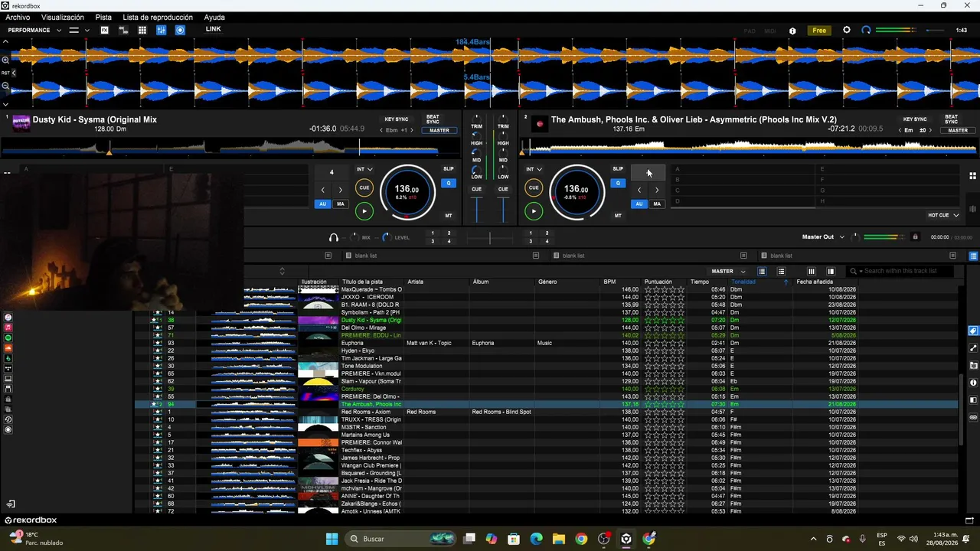Hit the CUE button on deck 1
The height and width of the screenshot is (551, 980).
(x=364, y=187)
